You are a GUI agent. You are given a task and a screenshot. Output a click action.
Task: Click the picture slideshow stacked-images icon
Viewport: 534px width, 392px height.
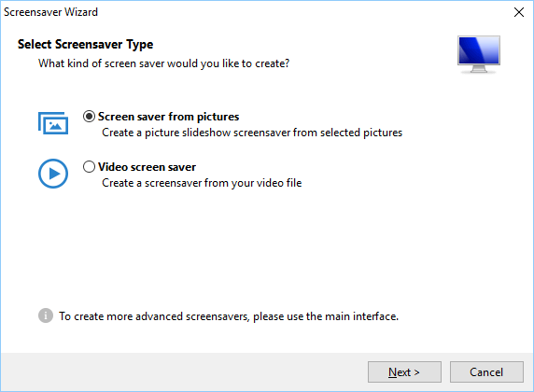[53, 123]
